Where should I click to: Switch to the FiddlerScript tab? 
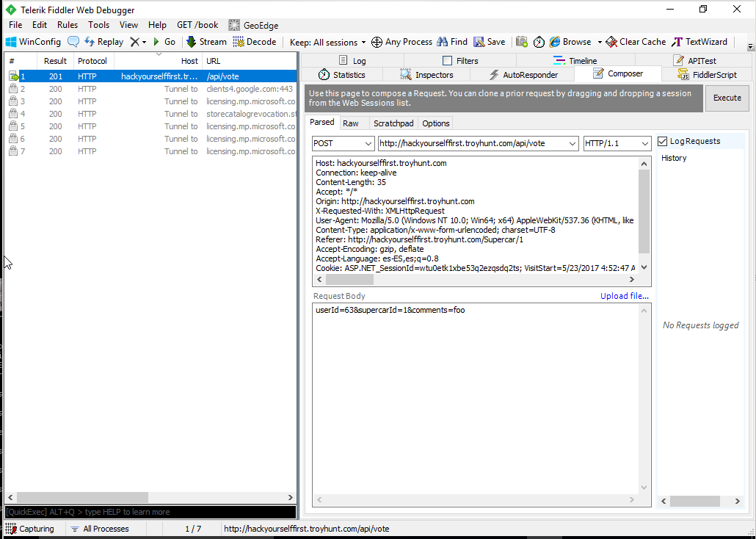pyautogui.click(x=708, y=75)
